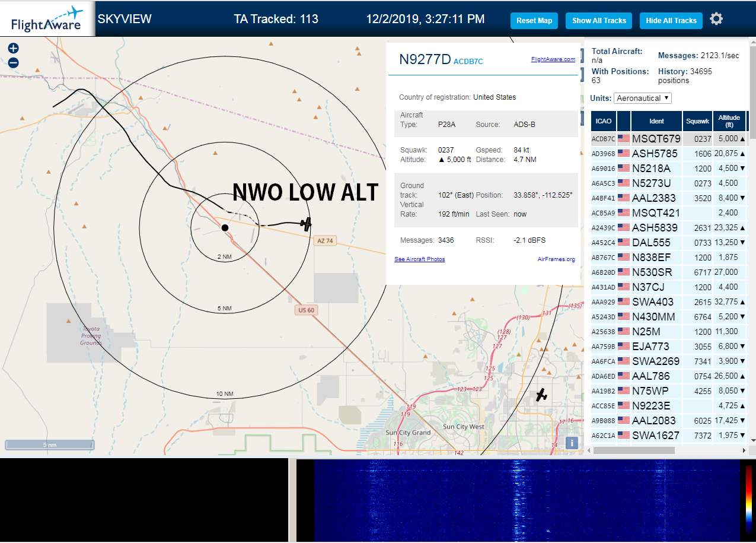Click the AZ 74 highway shield on map
Viewport: 756px width, 543px height.
click(326, 240)
